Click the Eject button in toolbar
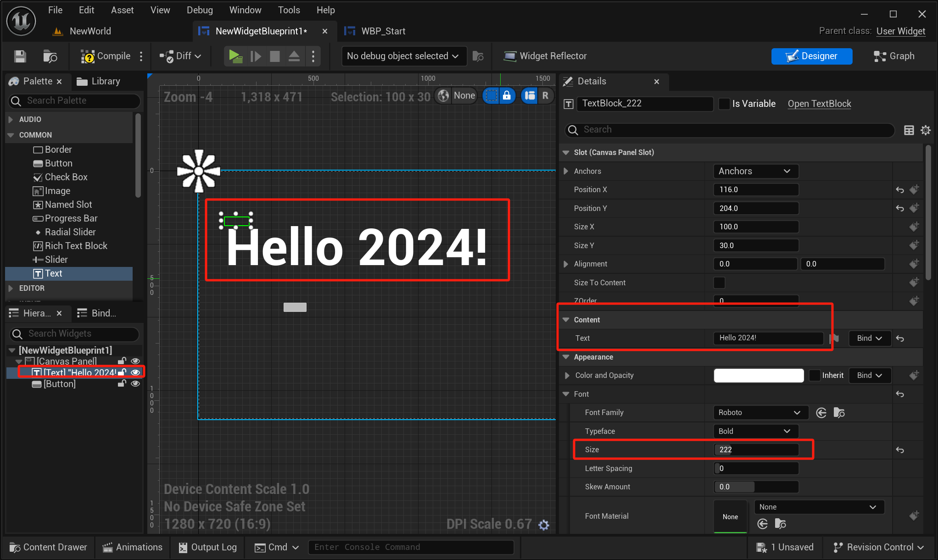This screenshot has width=938, height=560. (x=294, y=56)
